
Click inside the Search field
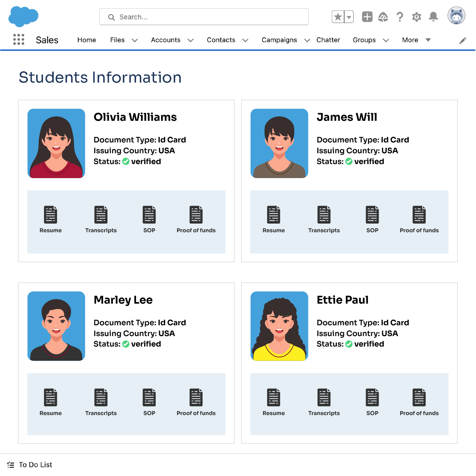click(x=204, y=17)
